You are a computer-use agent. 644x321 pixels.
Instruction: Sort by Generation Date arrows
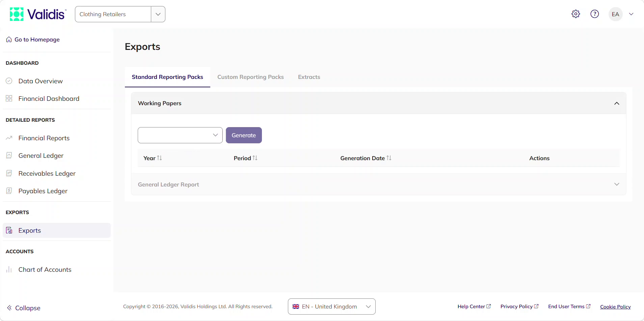point(389,158)
